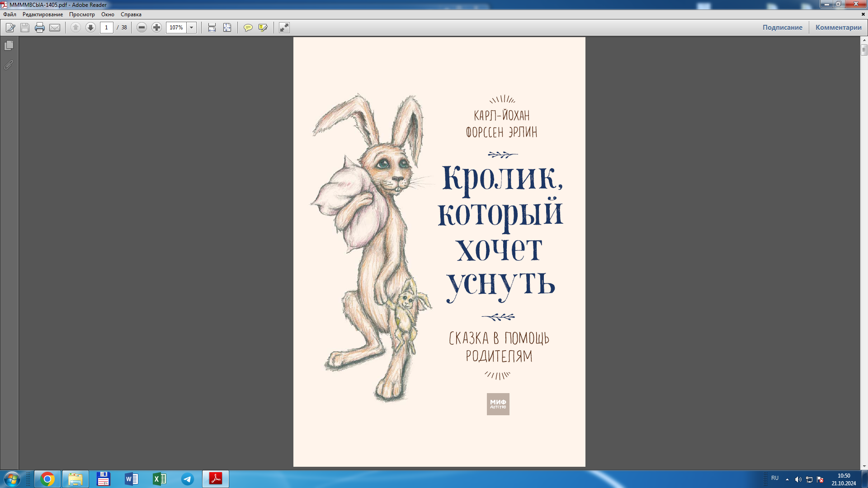This screenshot has height=488, width=868.
Task: Open Telegram from the taskbar
Action: click(x=188, y=479)
